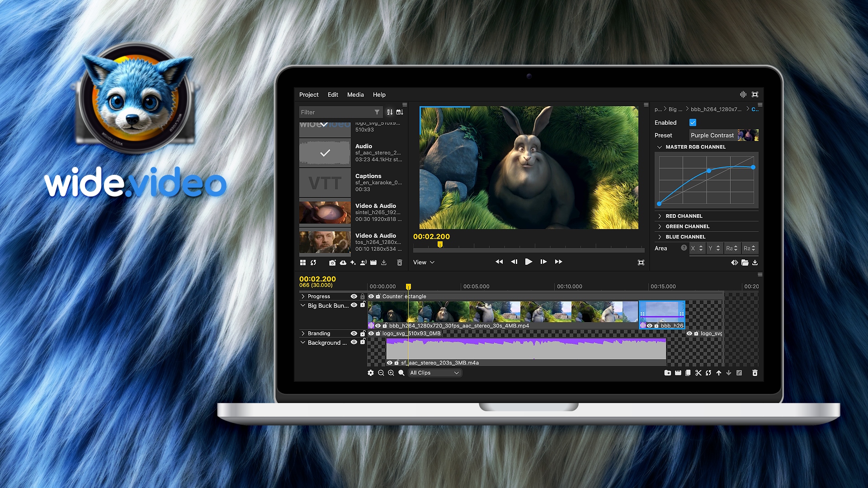
Task: Select the AI sparkles tool in media toolbar
Action: click(353, 262)
